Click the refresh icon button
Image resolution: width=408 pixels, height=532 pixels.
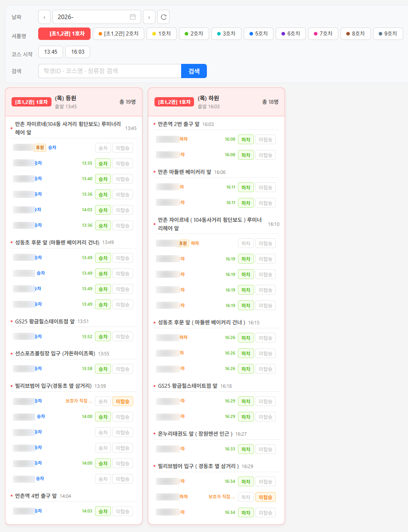click(x=163, y=17)
